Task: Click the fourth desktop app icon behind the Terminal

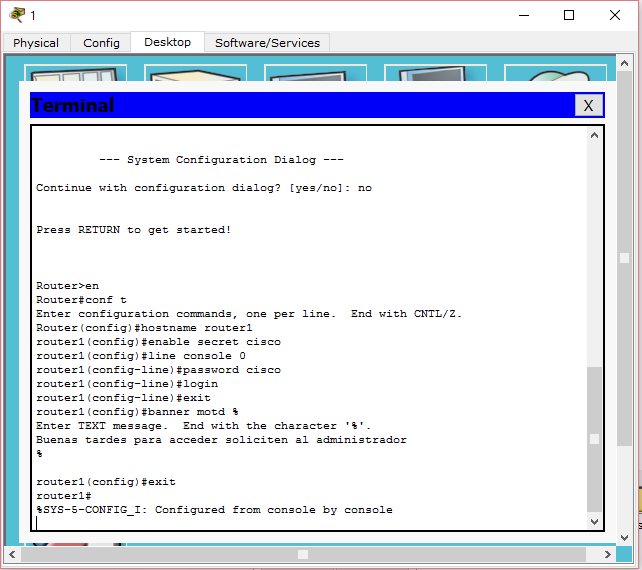Action: 435,72
